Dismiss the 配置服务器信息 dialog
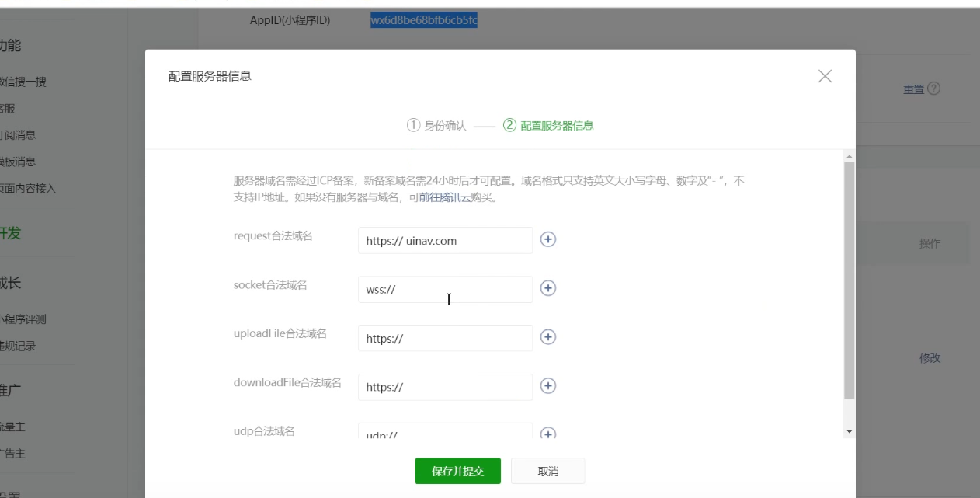Image resolution: width=980 pixels, height=498 pixels. 825,75
